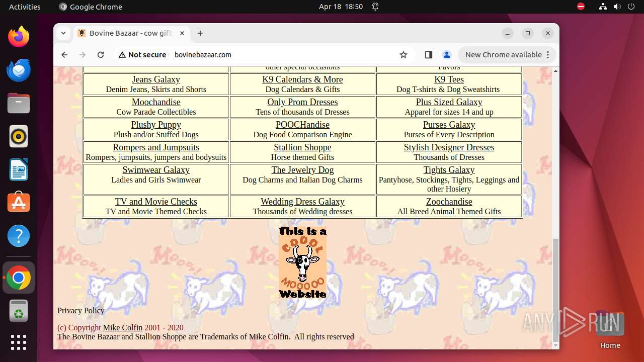Click 'Dog Food Comparison Engine' text
This screenshot has height=362, width=644.
point(302,135)
